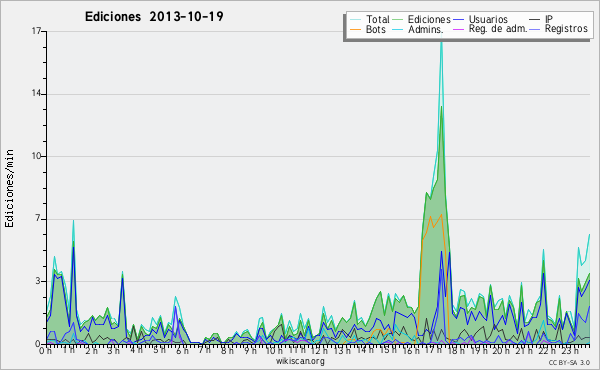Click the '22 h' x-axis label
Screen dimensions: 600x370
546,350
